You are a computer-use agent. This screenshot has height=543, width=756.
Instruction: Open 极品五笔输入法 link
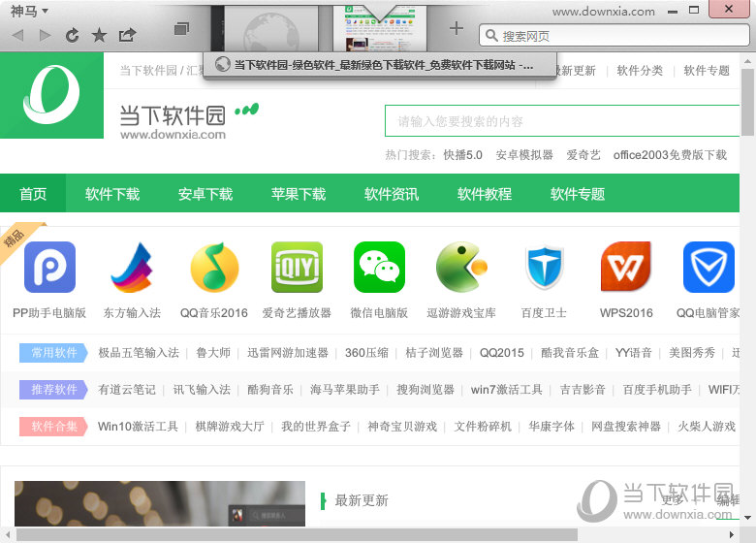(139, 353)
